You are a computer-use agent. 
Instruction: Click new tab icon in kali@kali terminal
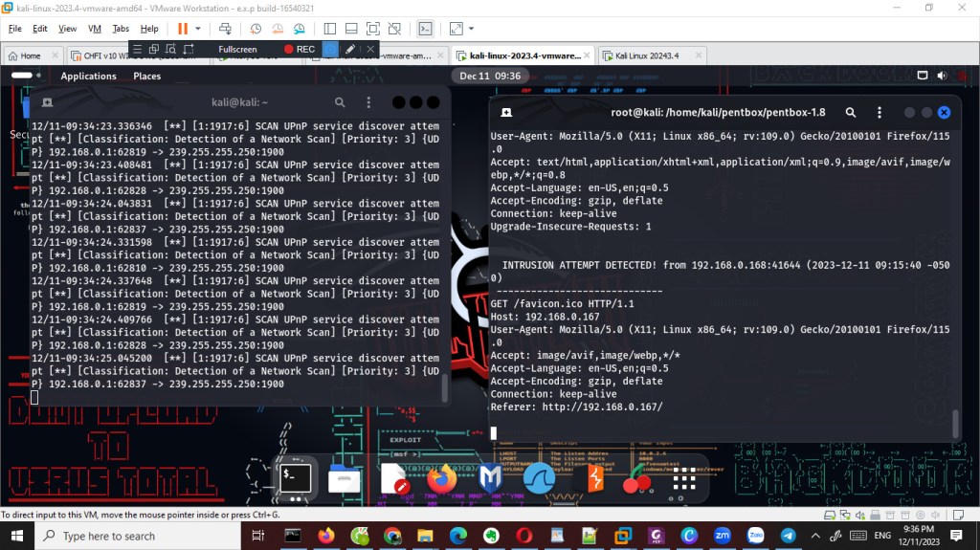tap(47, 102)
